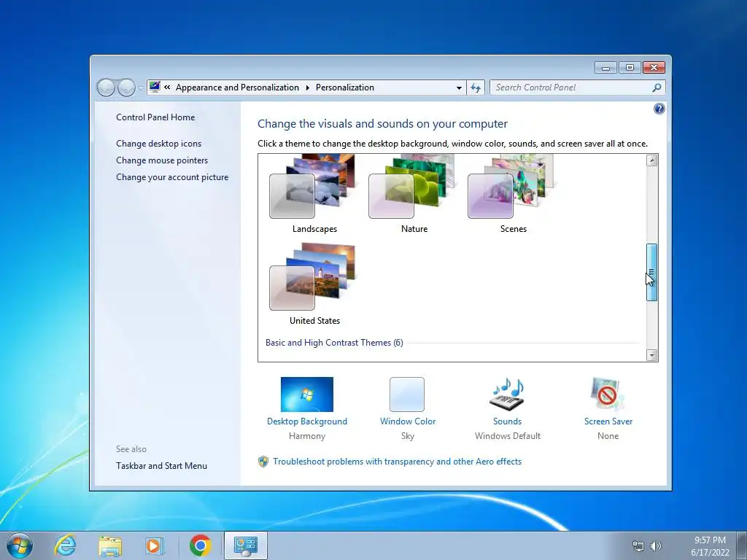Viewport: 747px width, 560px height.
Task: Maximize the Personalization window
Action: [630, 68]
